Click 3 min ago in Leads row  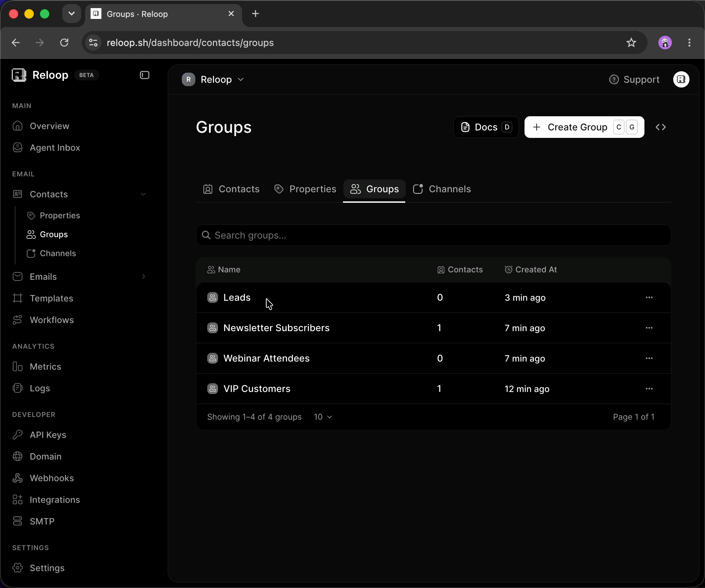pyautogui.click(x=525, y=298)
